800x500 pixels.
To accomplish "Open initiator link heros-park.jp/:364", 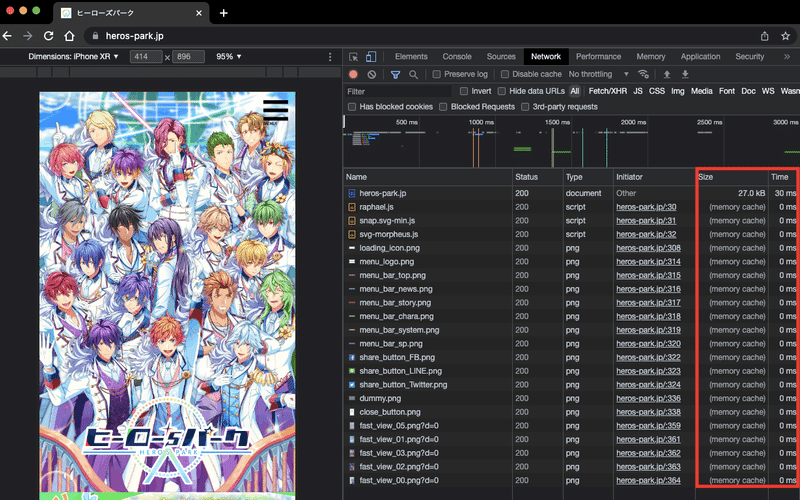I will click(x=648, y=480).
